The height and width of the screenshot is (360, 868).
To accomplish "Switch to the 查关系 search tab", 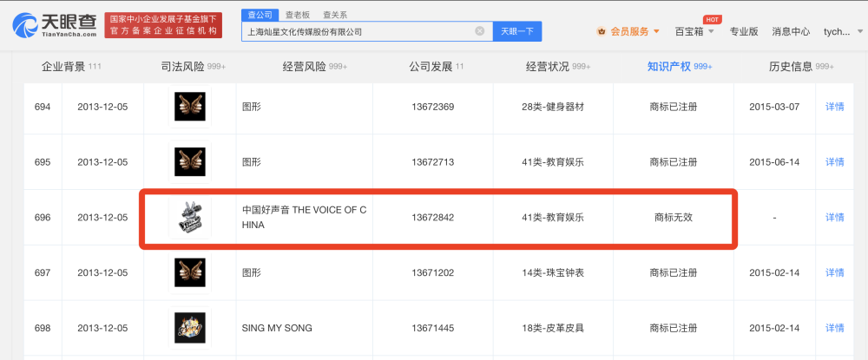I will [335, 15].
